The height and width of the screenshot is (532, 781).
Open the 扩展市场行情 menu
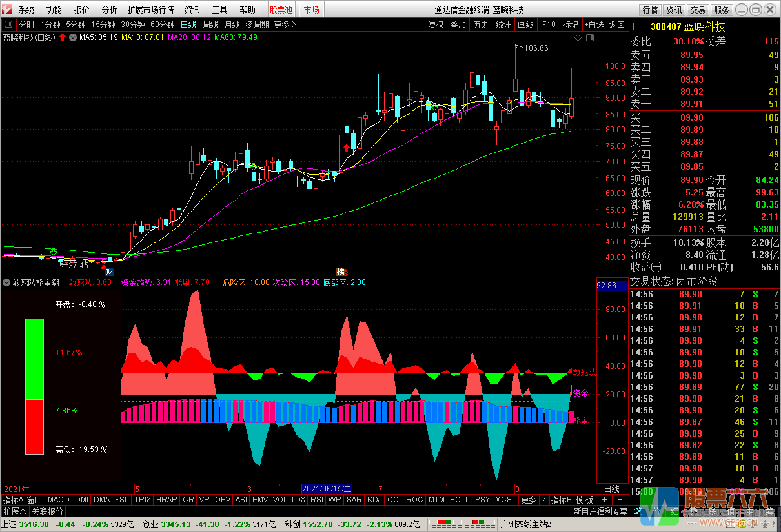[x=150, y=10]
